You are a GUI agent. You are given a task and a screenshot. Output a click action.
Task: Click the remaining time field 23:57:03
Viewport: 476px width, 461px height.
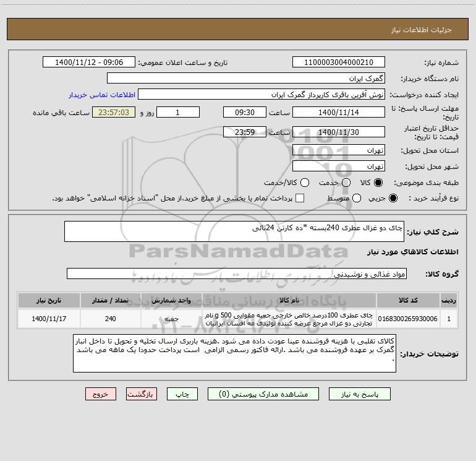click(114, 113)
